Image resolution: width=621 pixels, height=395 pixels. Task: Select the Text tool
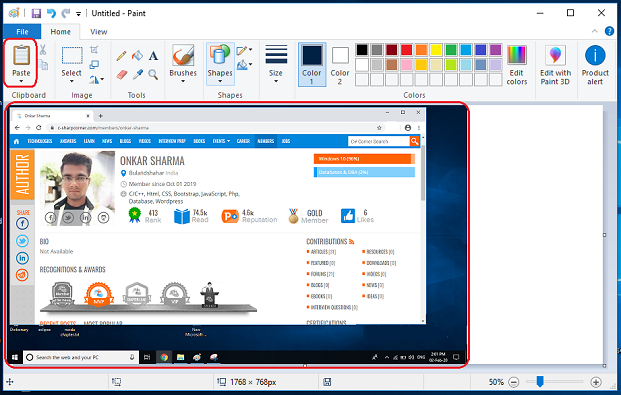(x=153, y=55)
